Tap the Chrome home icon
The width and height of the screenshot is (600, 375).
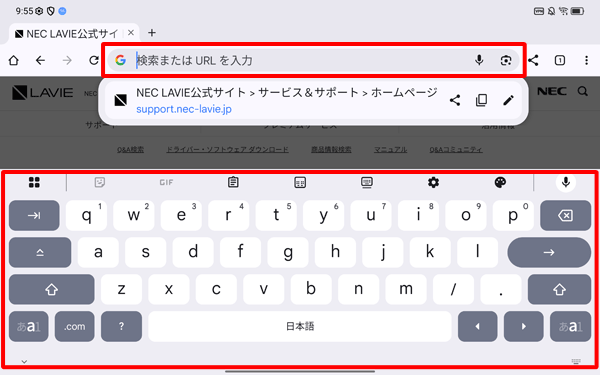tap(14, 60)
